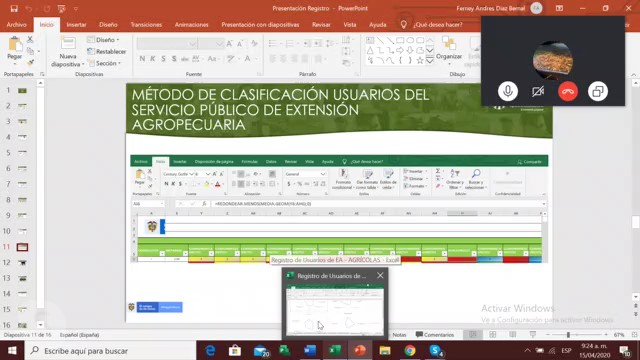Open the font size dropdown
640x360 pixels.
point(219,44)
